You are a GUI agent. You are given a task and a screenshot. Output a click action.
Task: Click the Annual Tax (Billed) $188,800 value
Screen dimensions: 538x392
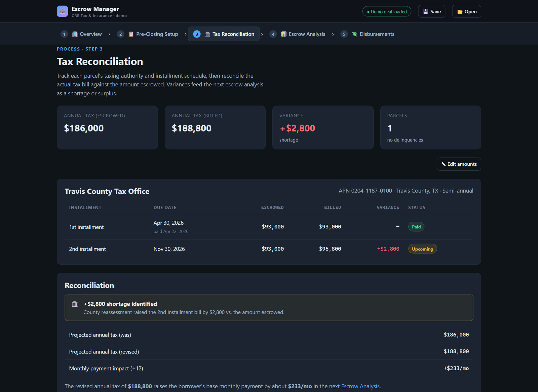192,128
